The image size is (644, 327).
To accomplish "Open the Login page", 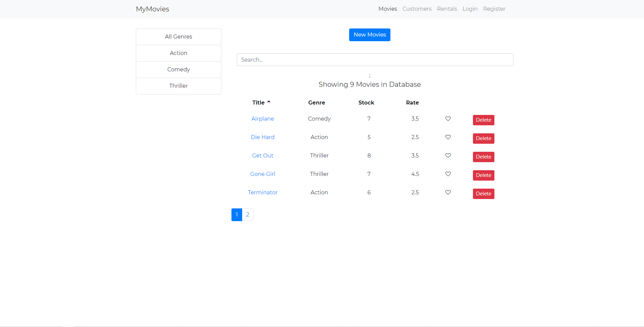I will click(470, 9).
